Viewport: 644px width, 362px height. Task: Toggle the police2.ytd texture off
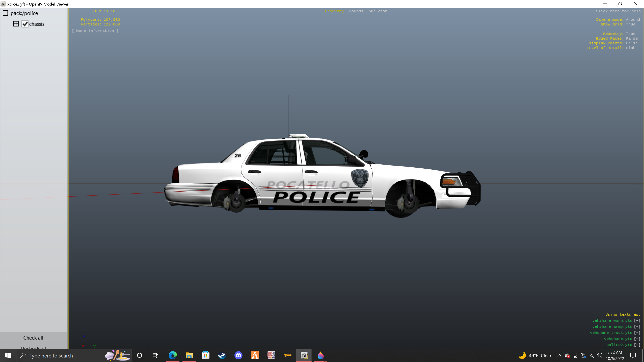pyautogui.click(x=637, y=345)
